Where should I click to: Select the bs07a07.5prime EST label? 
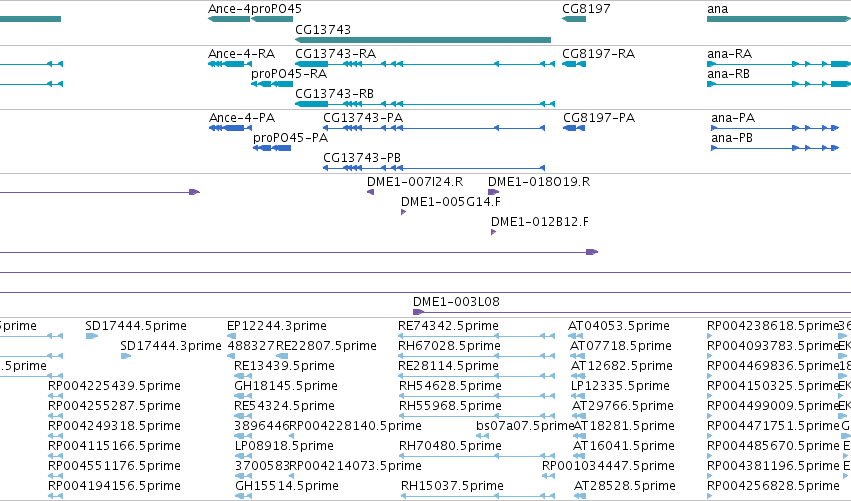point(525,426)
